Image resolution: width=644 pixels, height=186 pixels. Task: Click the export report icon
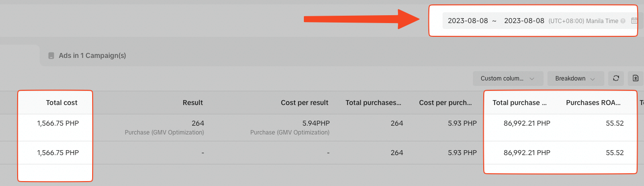[x=636, y=78]
